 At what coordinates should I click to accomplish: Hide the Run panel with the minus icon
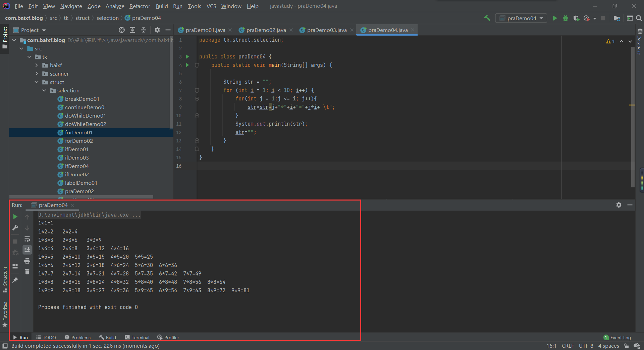point(630,205)
